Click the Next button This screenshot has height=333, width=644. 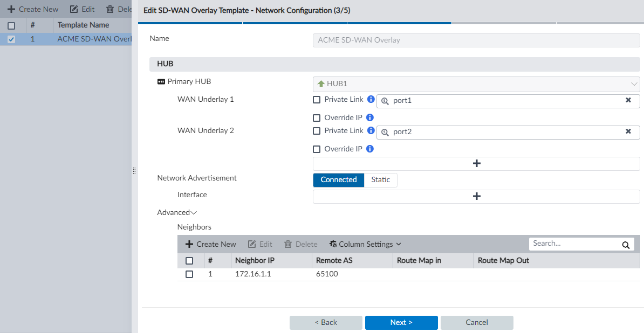(401, 322)
